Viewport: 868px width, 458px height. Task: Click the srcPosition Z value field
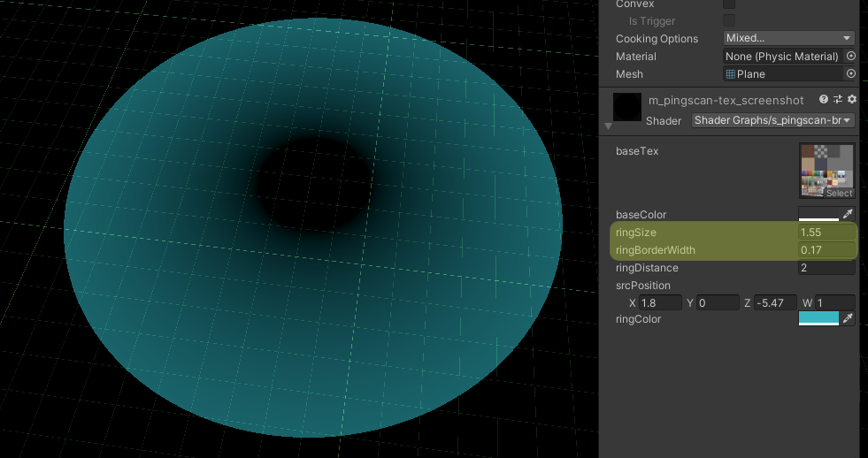[x=776, y=302]
